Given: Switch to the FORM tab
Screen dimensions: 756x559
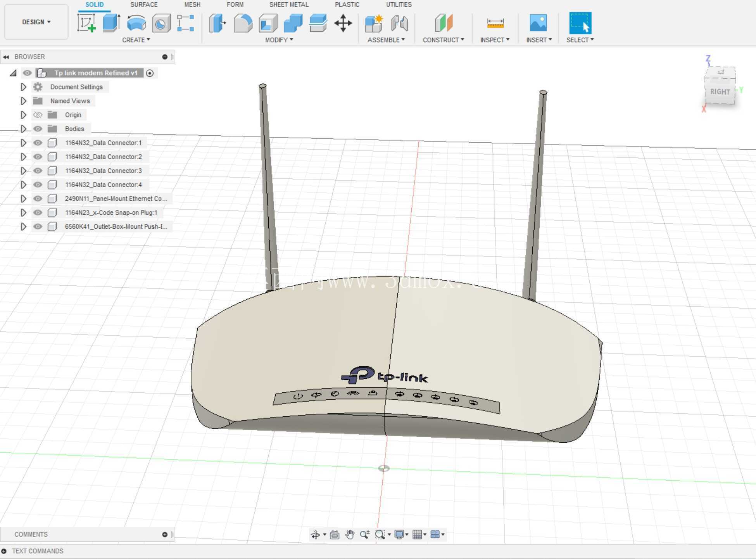Looking at the screenshot, I should [235, 5].
